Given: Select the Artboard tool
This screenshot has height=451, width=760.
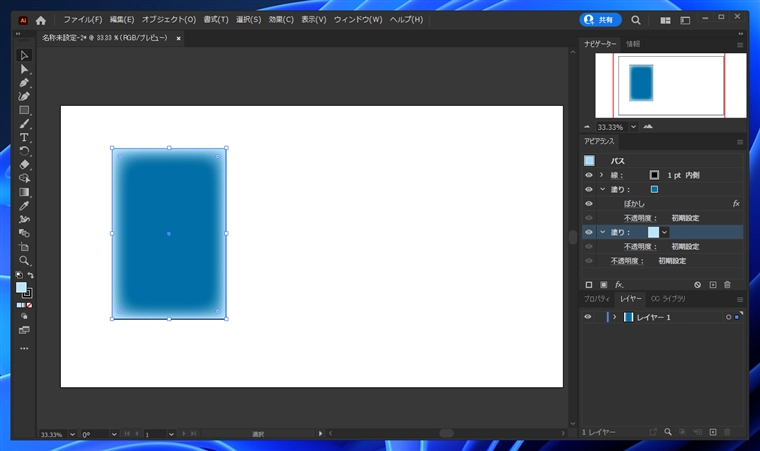Looking at the screenshot, I should pyautogui.click(x=24, y=247).
